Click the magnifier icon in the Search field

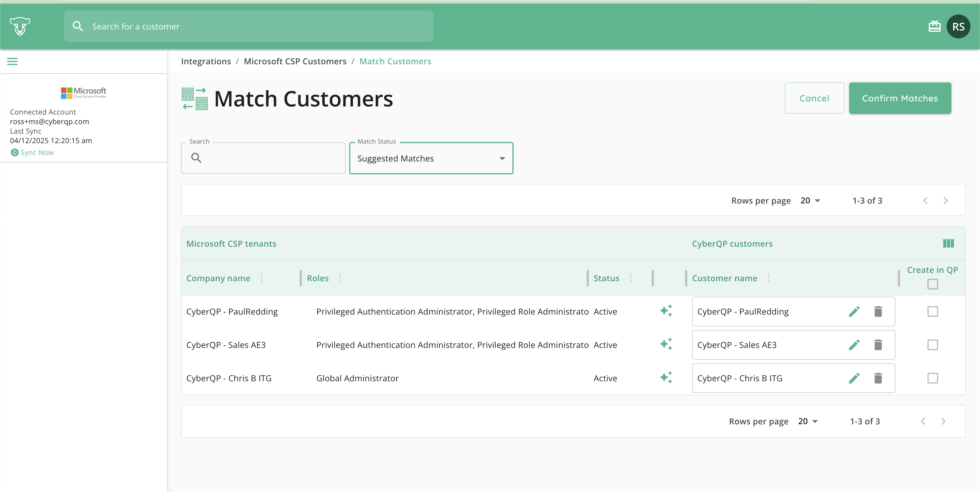196,158
